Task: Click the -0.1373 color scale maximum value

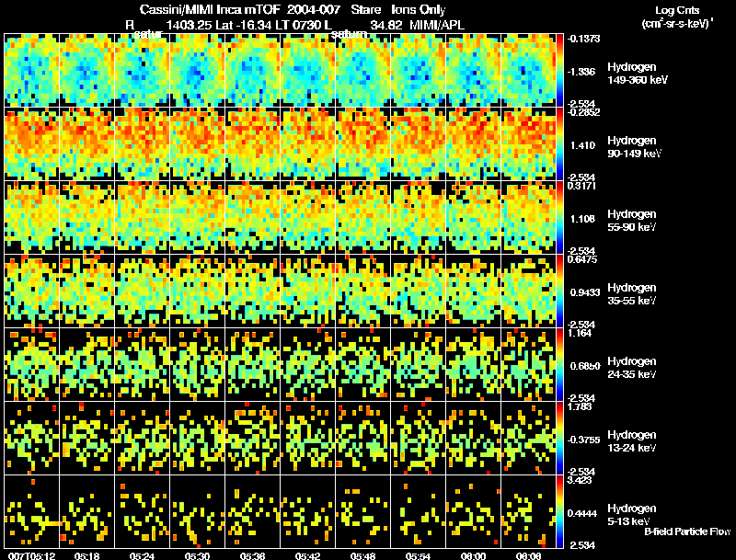Action: click(x=583, y=39)
